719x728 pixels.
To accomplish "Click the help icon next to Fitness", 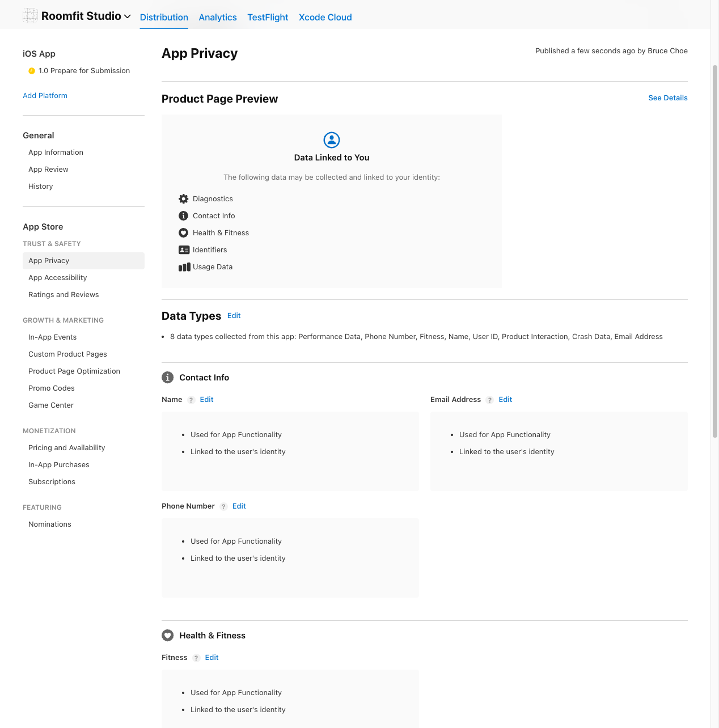I will point(196,658).
